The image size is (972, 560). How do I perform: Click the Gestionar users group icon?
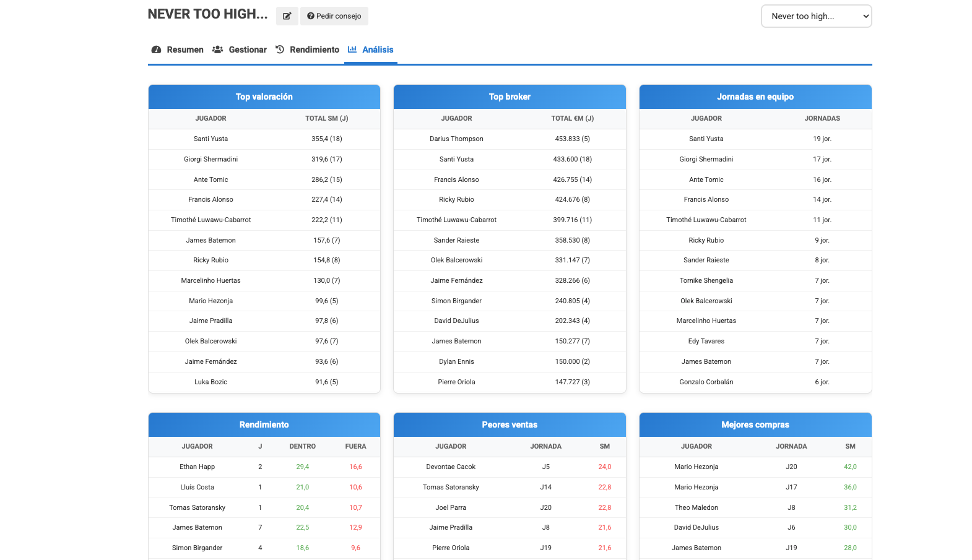point(217,50)
